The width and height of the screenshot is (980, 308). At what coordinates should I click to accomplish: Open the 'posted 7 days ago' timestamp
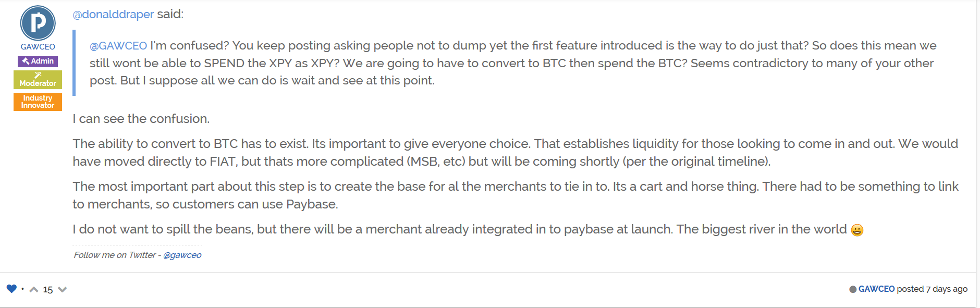932,289
